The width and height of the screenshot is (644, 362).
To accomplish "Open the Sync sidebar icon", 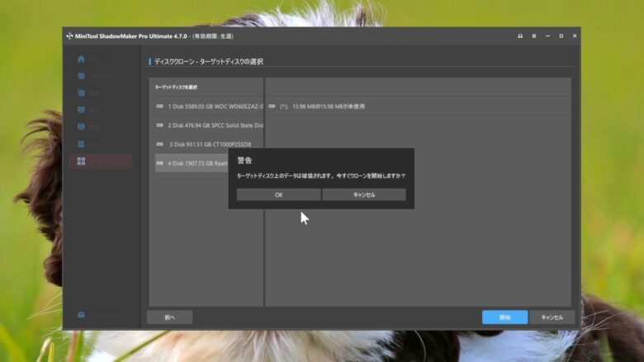I will (x=81, y=93).
